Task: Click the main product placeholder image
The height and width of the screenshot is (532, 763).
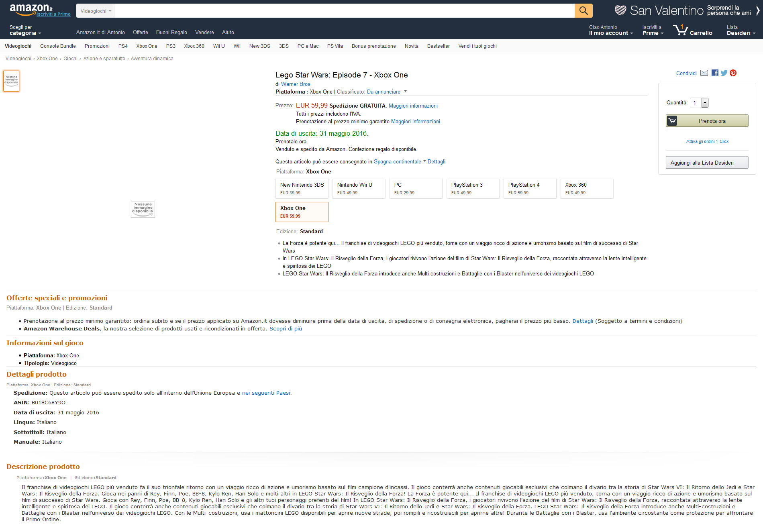Action: pyautogui.click(x=143, y=210)
